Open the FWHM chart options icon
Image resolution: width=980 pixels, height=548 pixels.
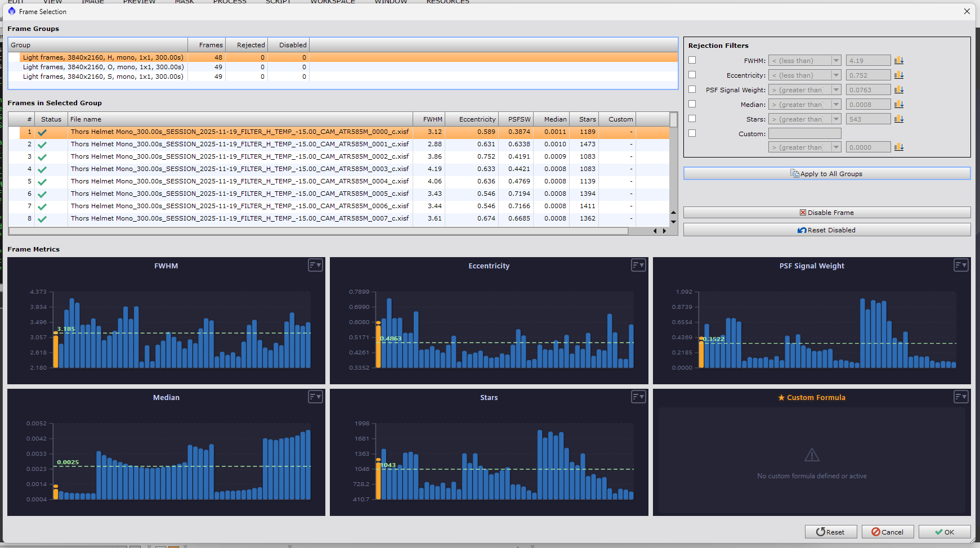click(315, 266)
